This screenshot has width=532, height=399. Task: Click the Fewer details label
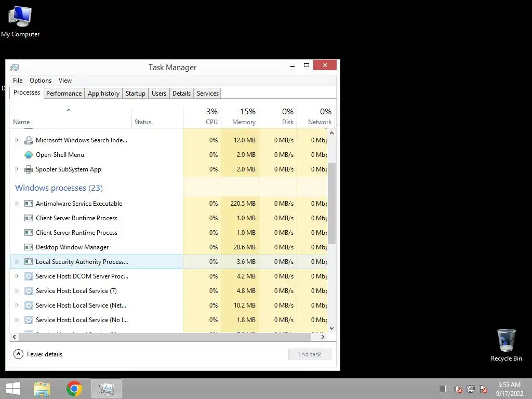(45, 354)
